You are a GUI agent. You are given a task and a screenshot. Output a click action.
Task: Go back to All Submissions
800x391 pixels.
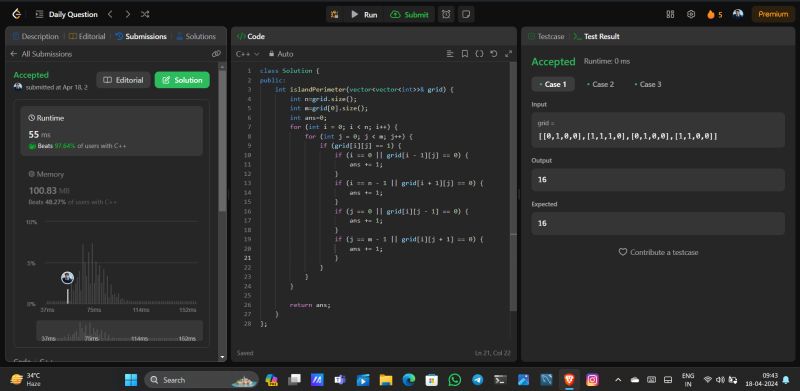41,54
